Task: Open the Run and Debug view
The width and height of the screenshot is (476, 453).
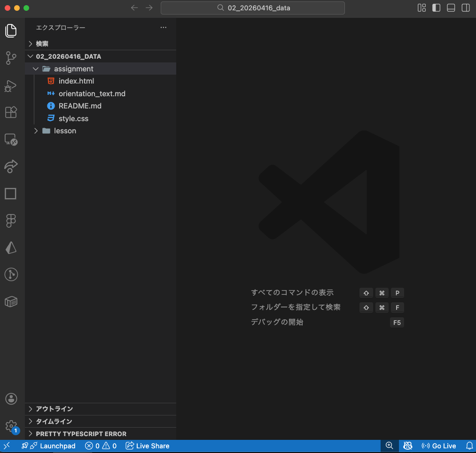Action: point(11,86)
